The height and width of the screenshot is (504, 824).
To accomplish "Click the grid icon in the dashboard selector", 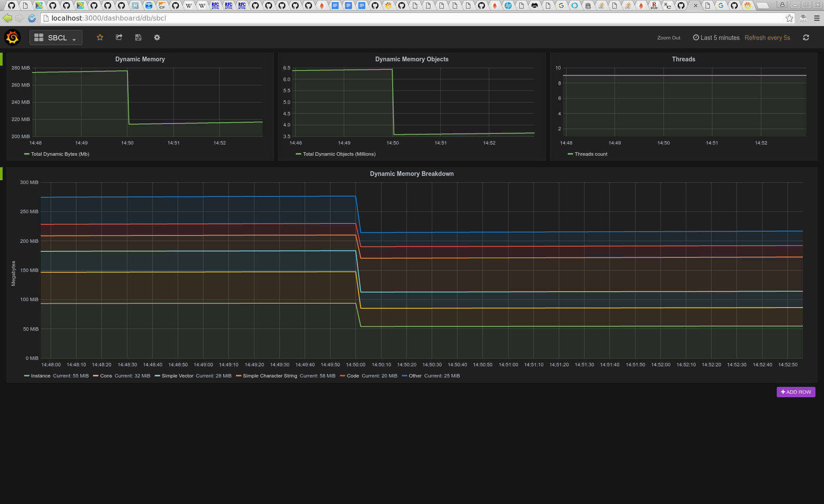I will tap(38, 37).
